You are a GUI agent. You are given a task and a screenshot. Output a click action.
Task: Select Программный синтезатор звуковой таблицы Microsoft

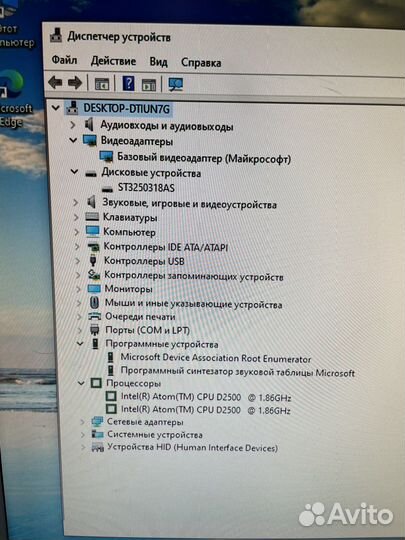[x=238, y=372]
